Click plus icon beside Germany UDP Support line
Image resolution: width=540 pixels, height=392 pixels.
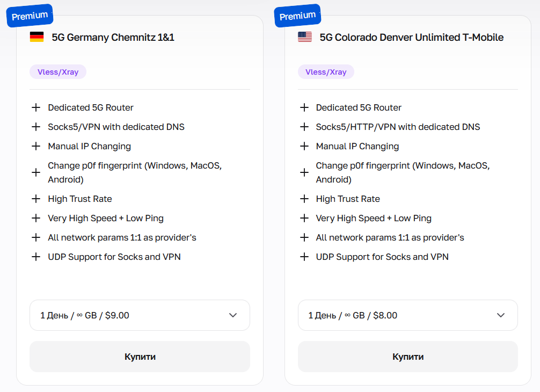click(36, 257)
